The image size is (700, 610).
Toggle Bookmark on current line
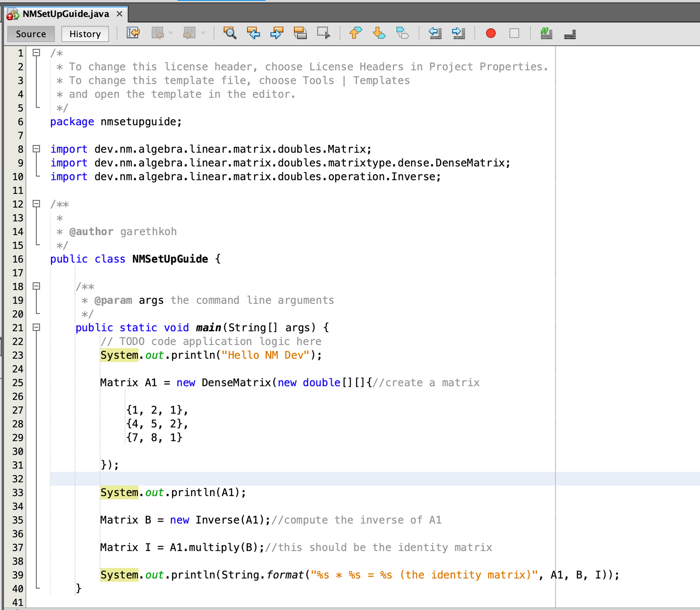click(x=402, y=33)
